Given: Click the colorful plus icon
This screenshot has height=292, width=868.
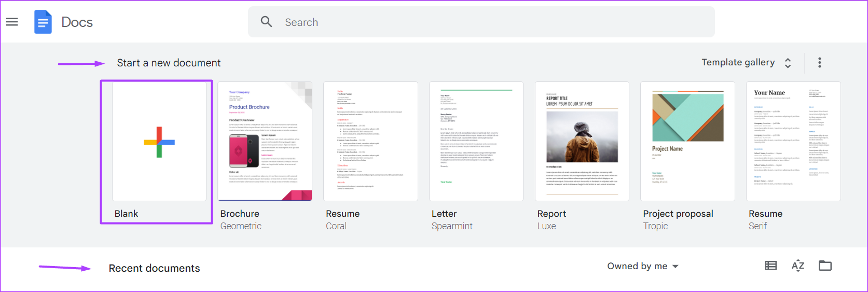Looking at the screenshot, I should (x=159, y=142).
